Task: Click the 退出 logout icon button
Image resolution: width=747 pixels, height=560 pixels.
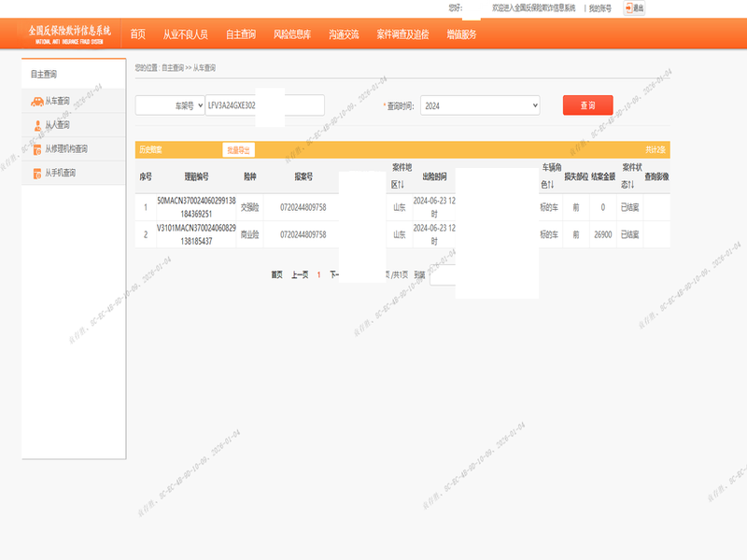Action: (x=634, y=7)
